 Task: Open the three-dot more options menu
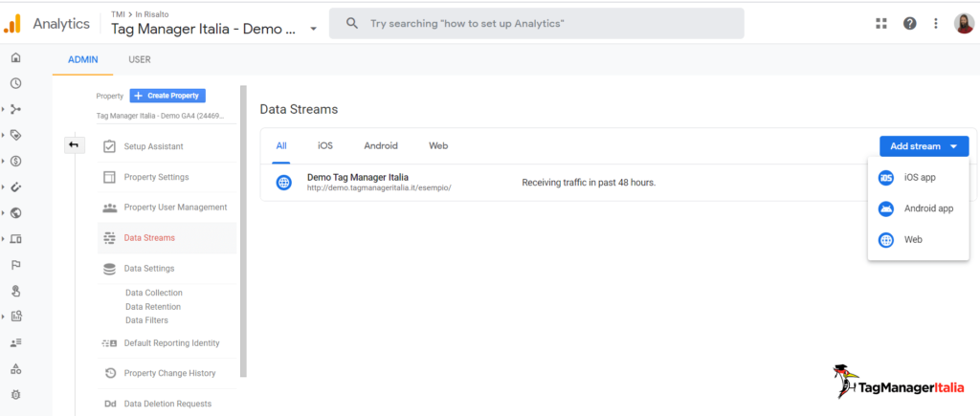pyautogui.click(x=936, y=23)
